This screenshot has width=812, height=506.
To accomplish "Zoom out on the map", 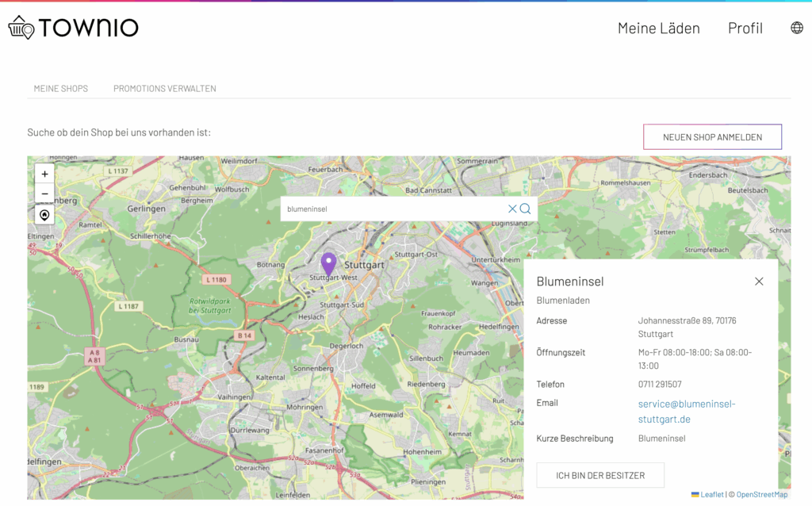I will tap(44, 194).
